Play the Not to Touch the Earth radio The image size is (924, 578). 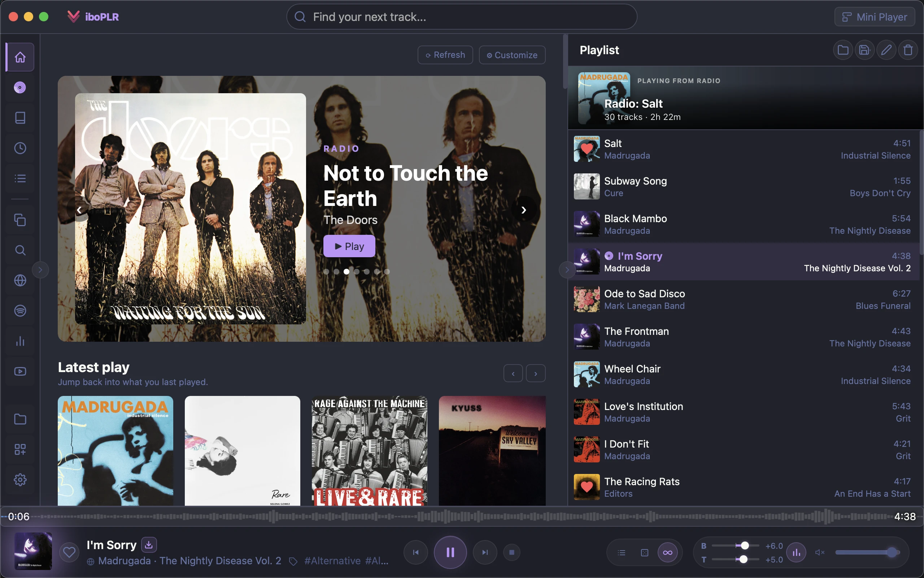point(349,246)
